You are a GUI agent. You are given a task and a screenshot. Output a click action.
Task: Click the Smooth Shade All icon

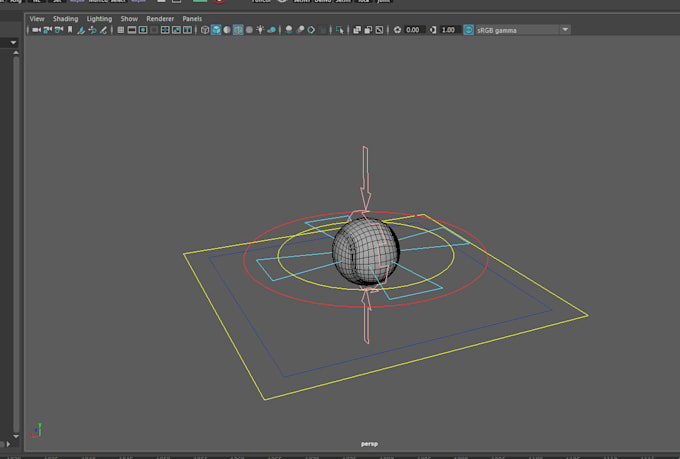pyautogui.click(x=216, y=30)
